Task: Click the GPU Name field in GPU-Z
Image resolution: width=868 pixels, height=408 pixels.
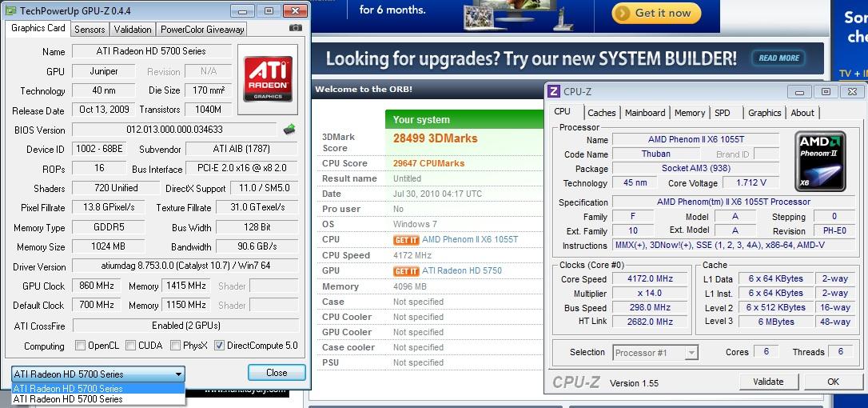Action: coord(152,51)
